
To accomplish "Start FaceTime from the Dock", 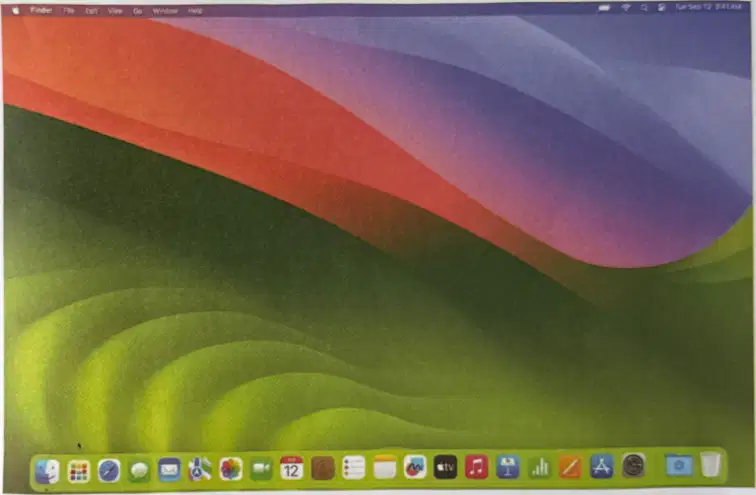I will (x=261, y=468).
